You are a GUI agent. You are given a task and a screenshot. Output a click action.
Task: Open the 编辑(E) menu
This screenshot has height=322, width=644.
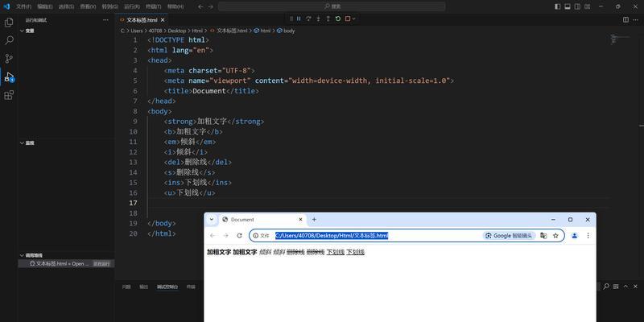point(45,6)
